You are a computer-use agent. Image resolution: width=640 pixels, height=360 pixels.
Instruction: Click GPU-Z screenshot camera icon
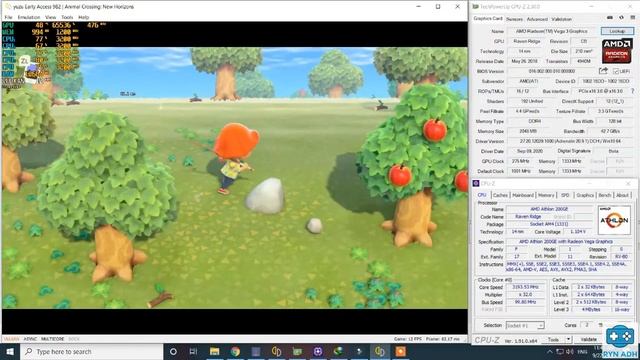click(x=610, y=18)
